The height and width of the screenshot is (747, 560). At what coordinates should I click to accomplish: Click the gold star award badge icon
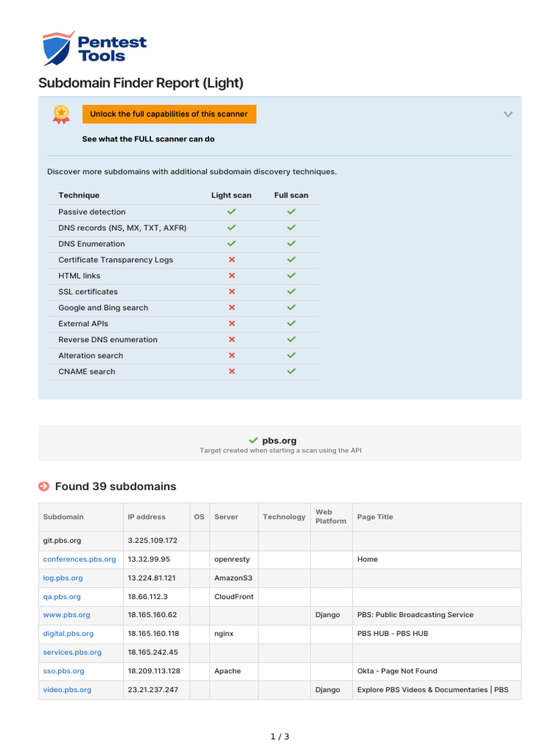(x=61, y=114)
